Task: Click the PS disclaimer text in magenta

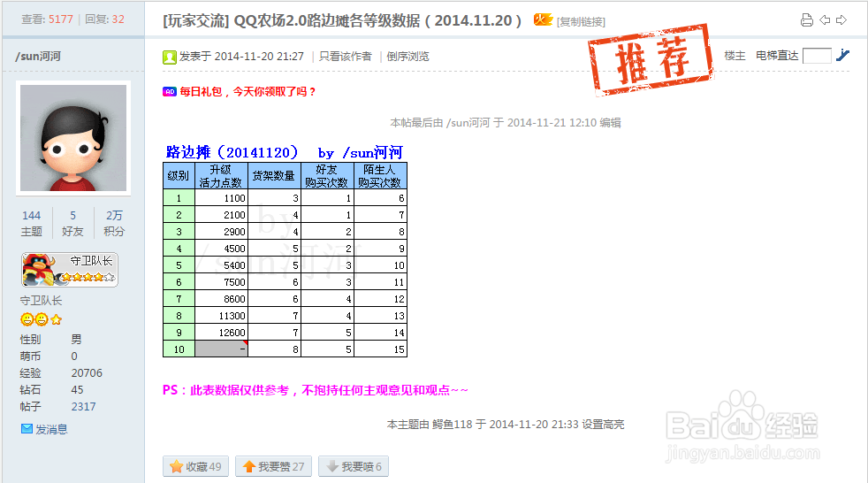Action: 316,390
